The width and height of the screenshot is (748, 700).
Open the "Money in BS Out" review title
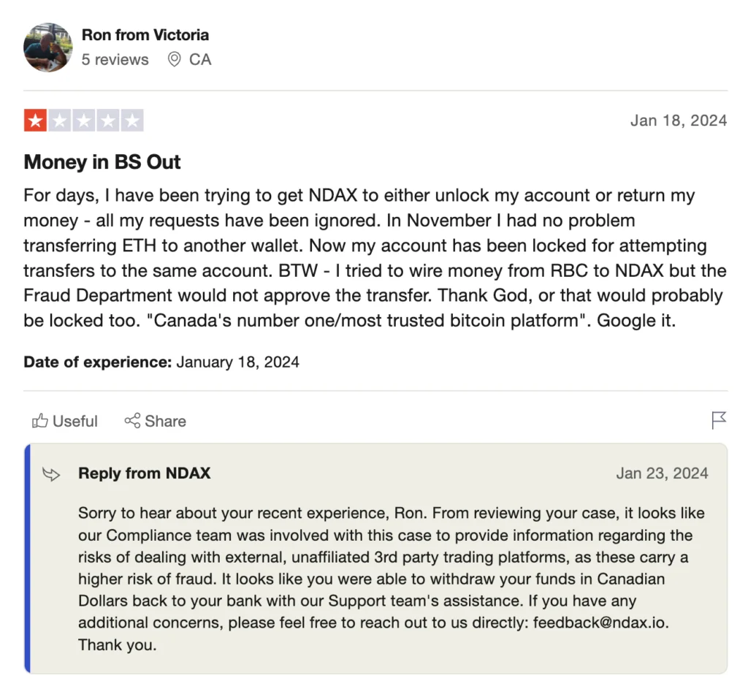102,162
